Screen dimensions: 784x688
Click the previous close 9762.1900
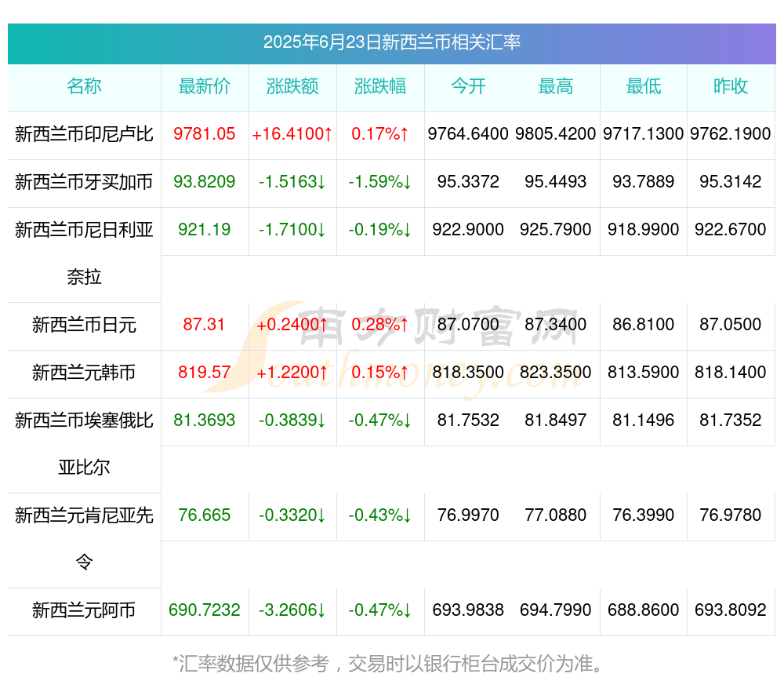coord(731,134)
